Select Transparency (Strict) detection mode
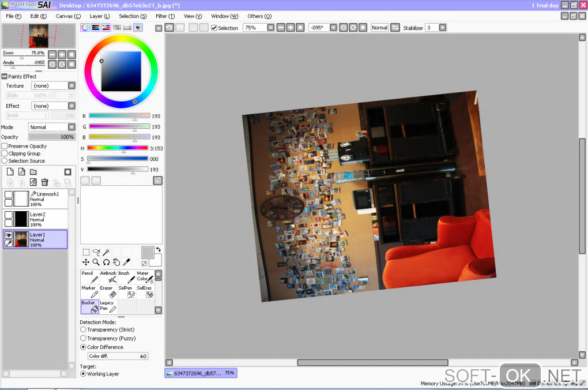The image size is (588, 390). coord(83,329)
